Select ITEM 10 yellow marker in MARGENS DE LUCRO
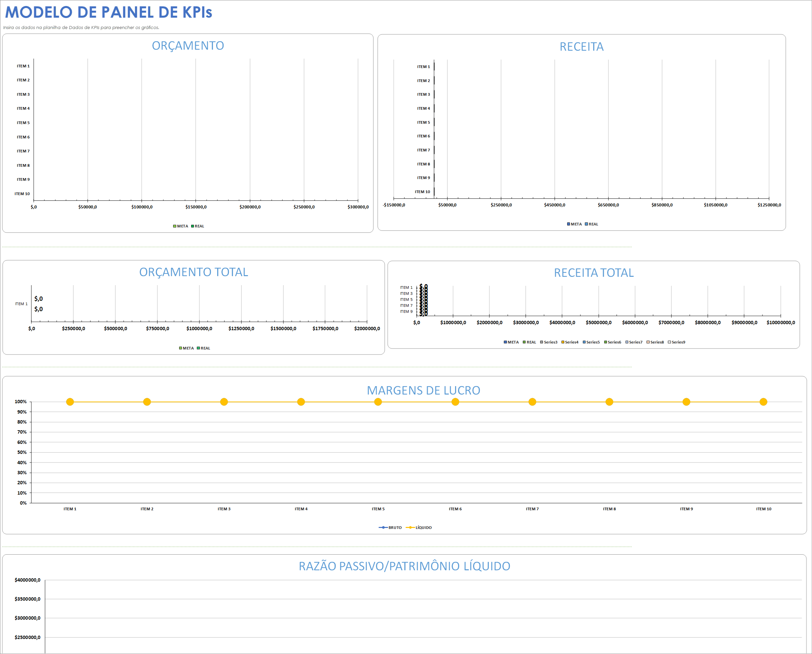The width and height of the screenshot is (812, 654). (763, 402)
